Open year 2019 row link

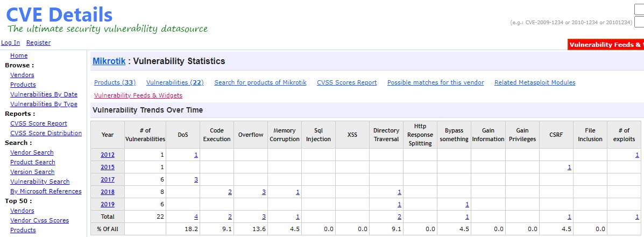click(x=108, y=204)
